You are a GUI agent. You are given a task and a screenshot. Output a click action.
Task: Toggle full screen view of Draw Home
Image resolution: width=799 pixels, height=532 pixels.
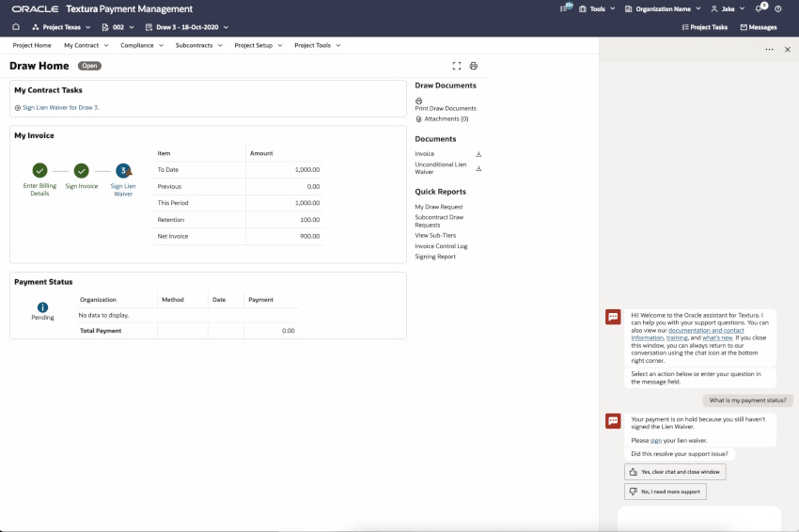tap(457, 66)
